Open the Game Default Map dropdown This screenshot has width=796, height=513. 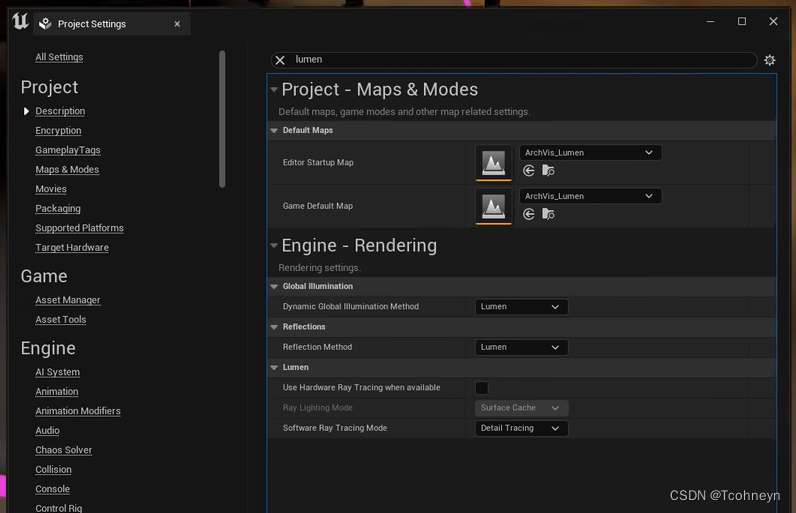coord(590,196)
